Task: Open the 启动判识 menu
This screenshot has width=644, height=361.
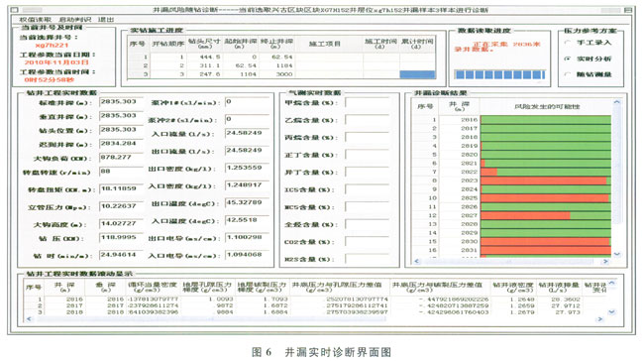Action: tap(74, 19)
